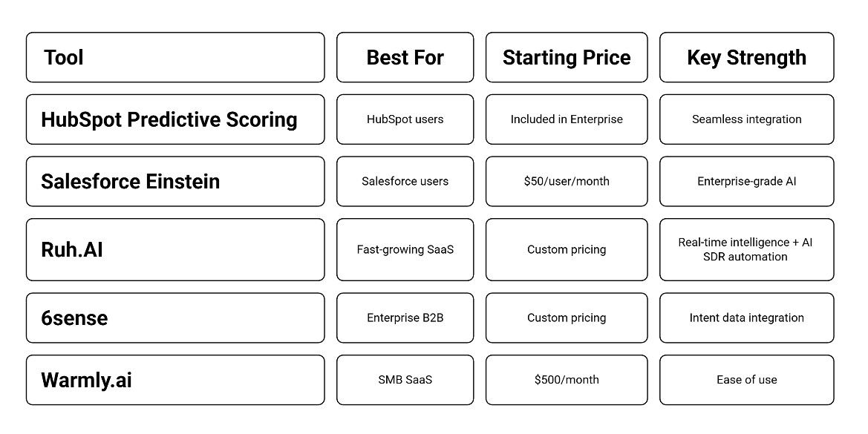The height and width of the screenshot is (434, 868).
Task: Select the 6sense tool cell
Action: (x=174, y=318)
